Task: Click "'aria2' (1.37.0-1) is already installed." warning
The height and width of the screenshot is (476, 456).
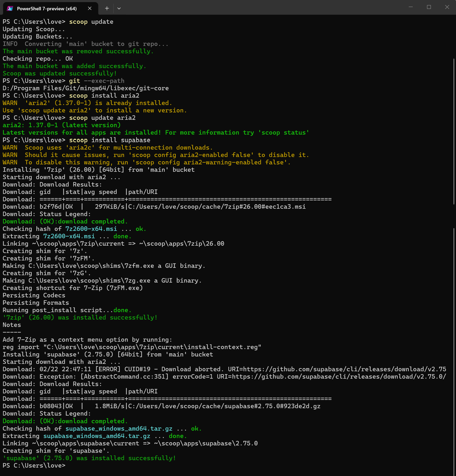Action: (x=98, y=103)
